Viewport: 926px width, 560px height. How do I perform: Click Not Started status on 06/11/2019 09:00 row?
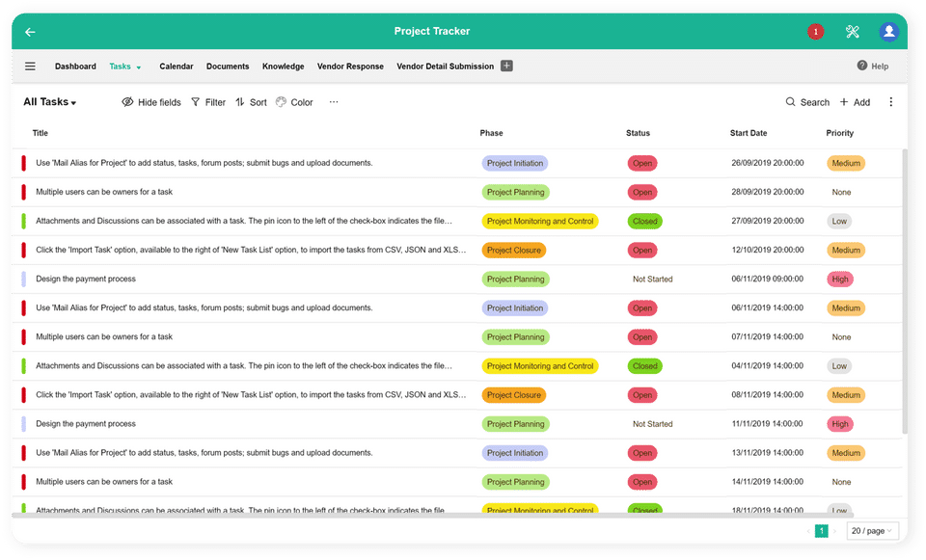pyautogui.click(x=653, y=279)
